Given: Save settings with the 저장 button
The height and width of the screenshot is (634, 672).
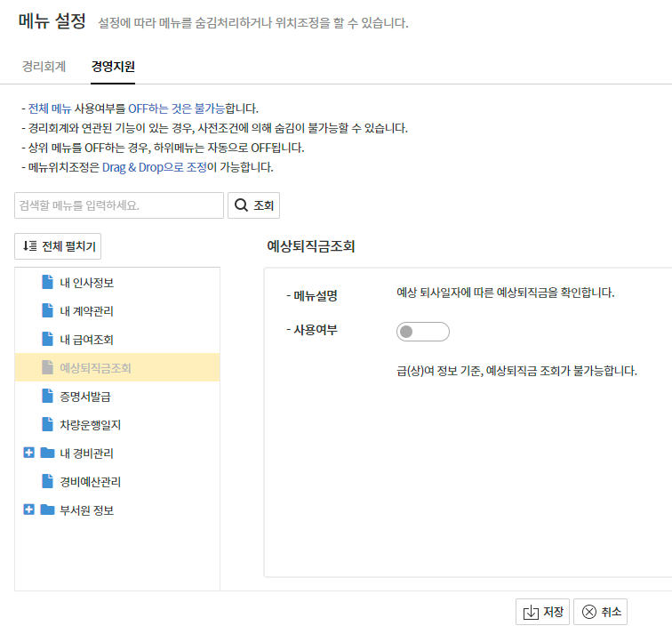Looking at the screenshot, I should pyautogui.click(x=542, y=612).
